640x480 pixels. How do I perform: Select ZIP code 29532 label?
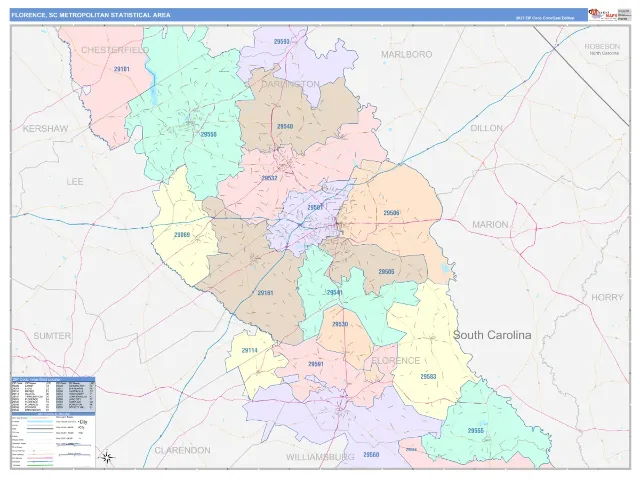coord(269,178)
